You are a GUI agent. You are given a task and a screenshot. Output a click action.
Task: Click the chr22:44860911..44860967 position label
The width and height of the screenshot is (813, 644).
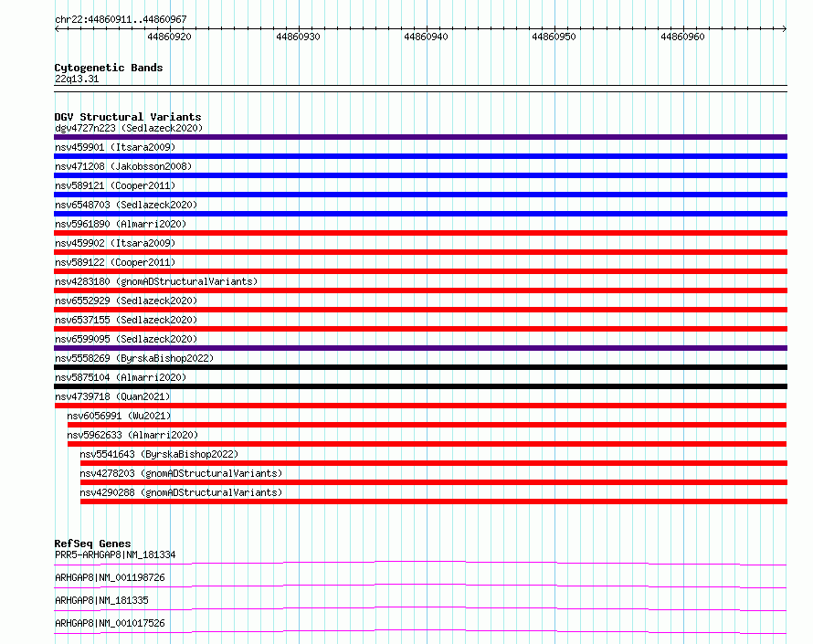[x=121, y=19]
